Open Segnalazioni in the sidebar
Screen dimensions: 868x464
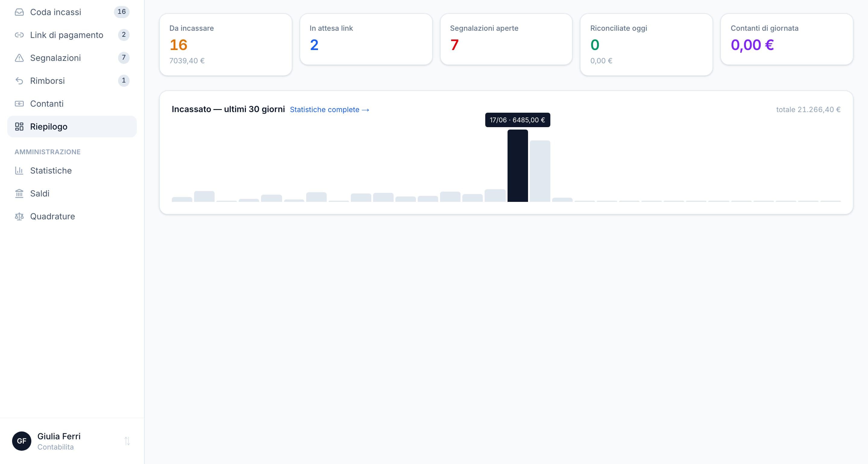(72, 58)
